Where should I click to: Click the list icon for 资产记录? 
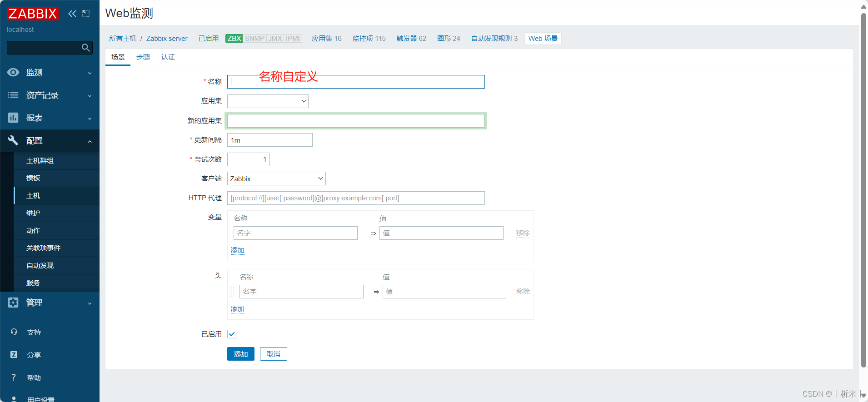(x=13, y=95)
